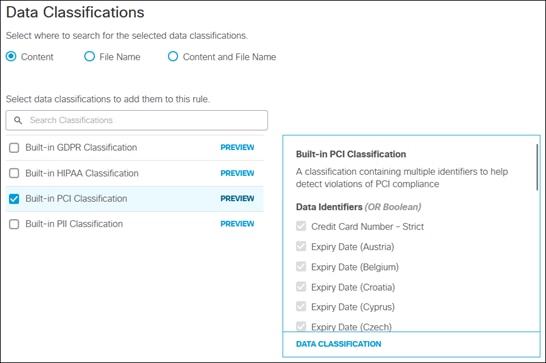
Task: Click the Built-in HIPAA Classification label
Action: [x=82, y=173]
